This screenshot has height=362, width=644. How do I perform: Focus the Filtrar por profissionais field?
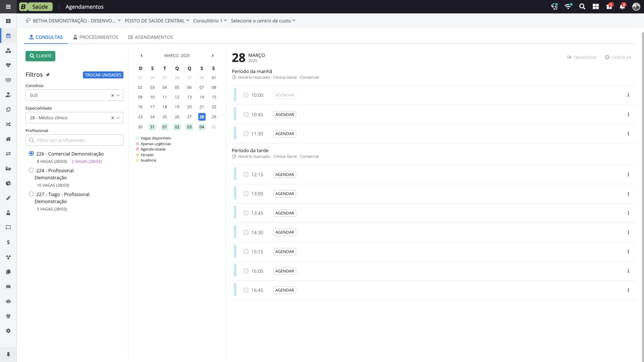pos(74,140)
